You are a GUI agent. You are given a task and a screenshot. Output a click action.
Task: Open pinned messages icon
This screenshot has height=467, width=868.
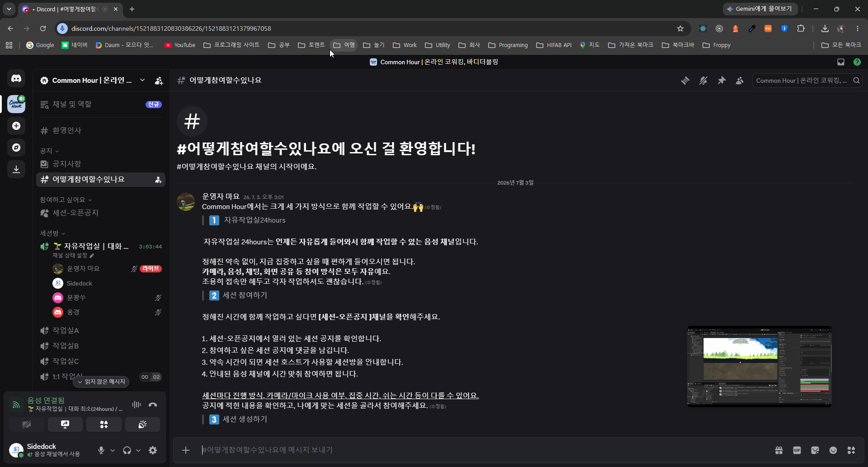tap(722, 81)
